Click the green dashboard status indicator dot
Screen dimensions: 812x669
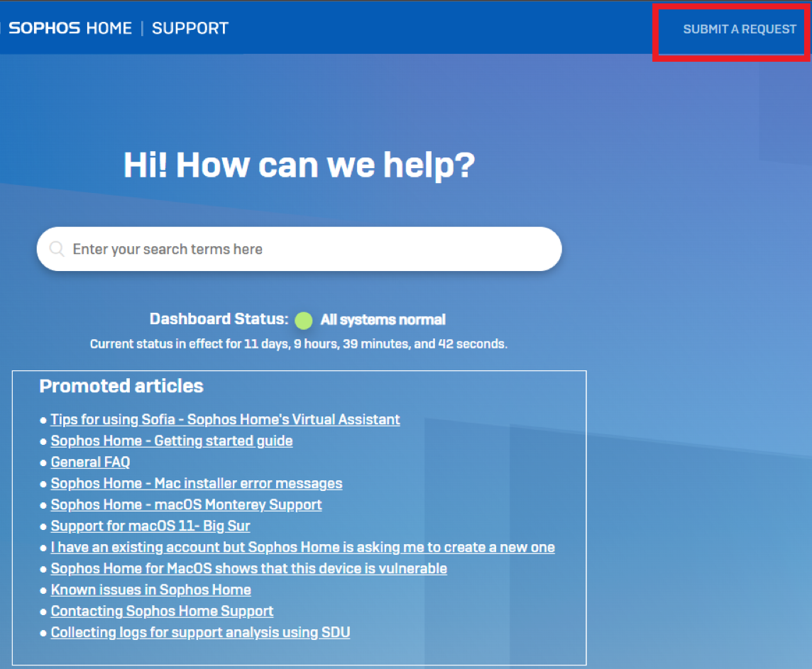click(x=303, y=321)
